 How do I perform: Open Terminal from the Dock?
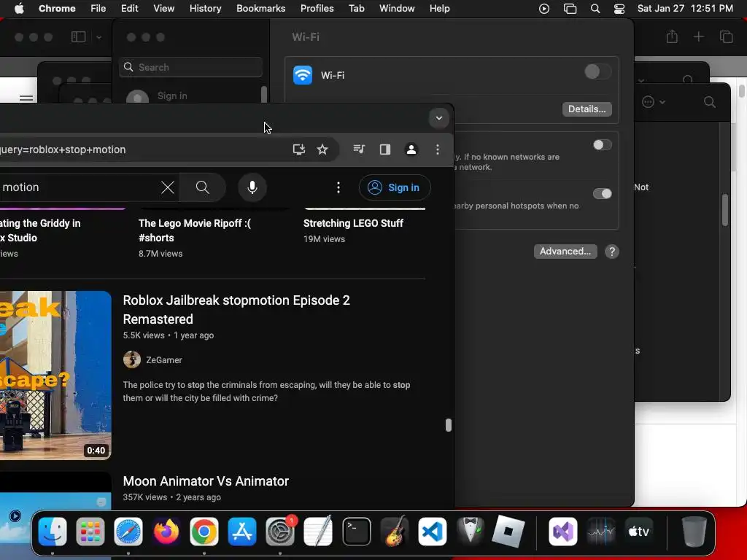356,532
